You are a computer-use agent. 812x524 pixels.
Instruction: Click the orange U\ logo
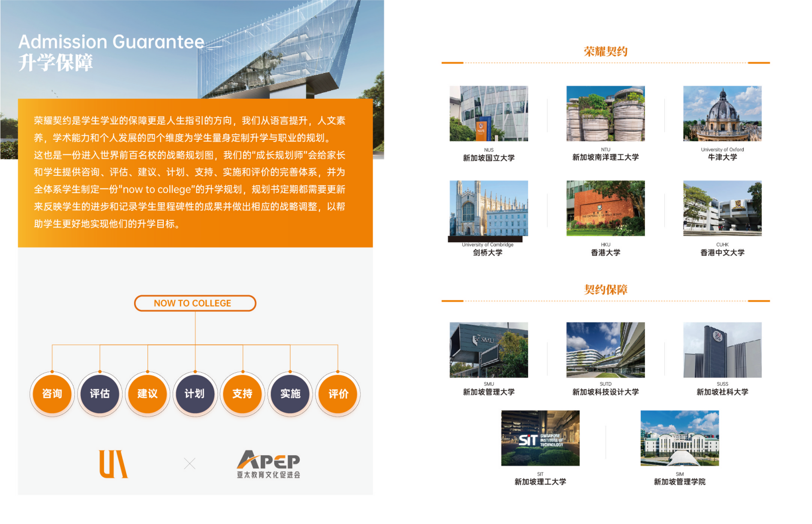(x=113, y=464)
